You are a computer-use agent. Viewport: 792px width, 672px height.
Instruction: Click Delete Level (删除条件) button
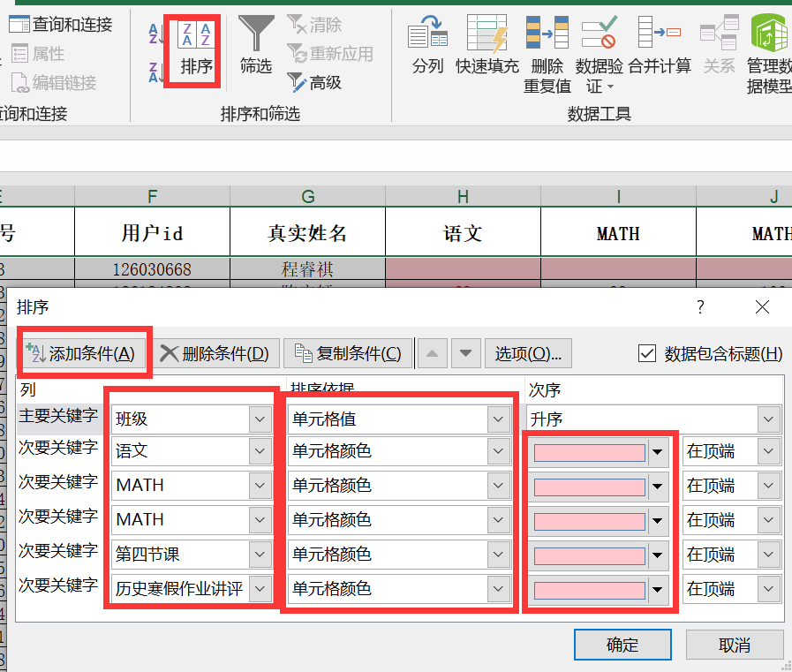tap(216, 354)
